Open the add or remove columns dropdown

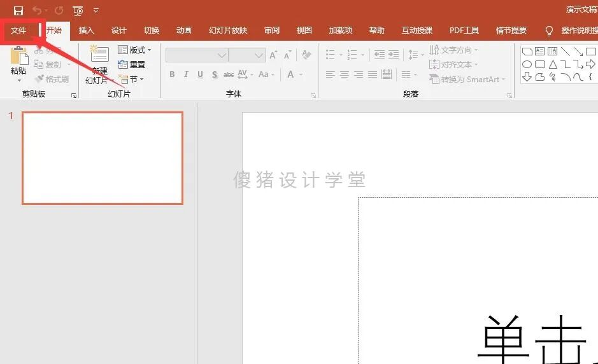tap(409, 74)
